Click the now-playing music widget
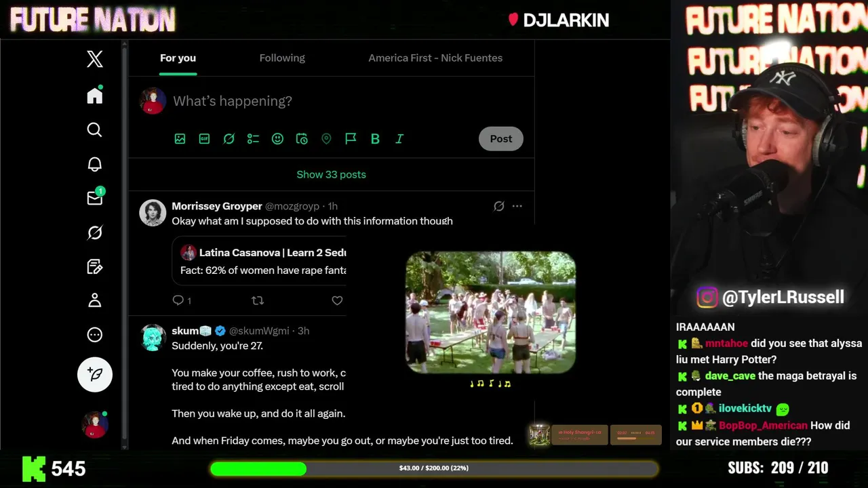Viewport: 868px width, 488px height. (x=595, y=434)
